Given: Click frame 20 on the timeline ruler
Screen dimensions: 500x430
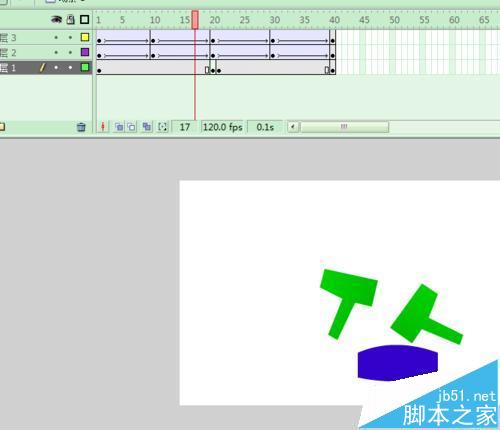Looking at the screenshot, I should (214, 20).
